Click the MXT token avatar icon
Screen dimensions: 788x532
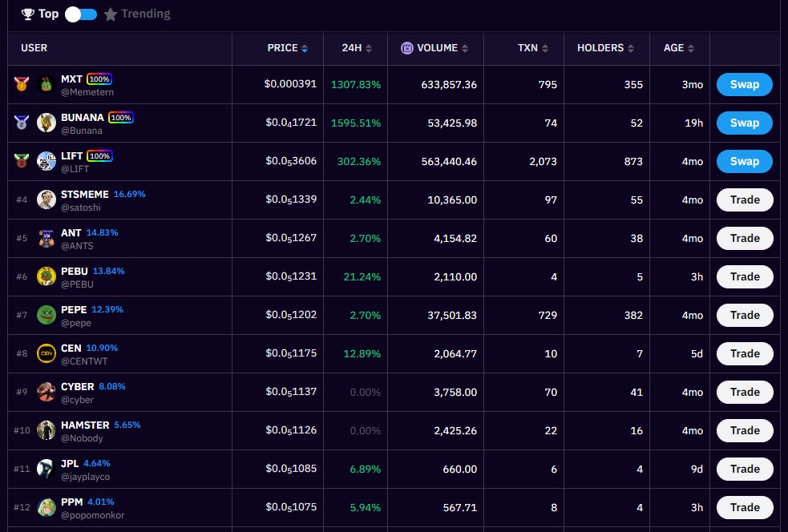click(46, 84)
